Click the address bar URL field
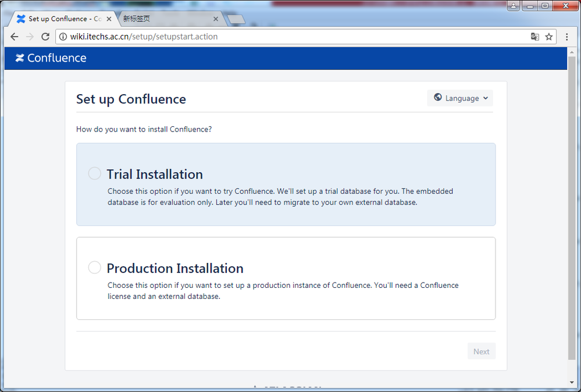This screenshot has width=581, height=392. (x=306, y=37)
